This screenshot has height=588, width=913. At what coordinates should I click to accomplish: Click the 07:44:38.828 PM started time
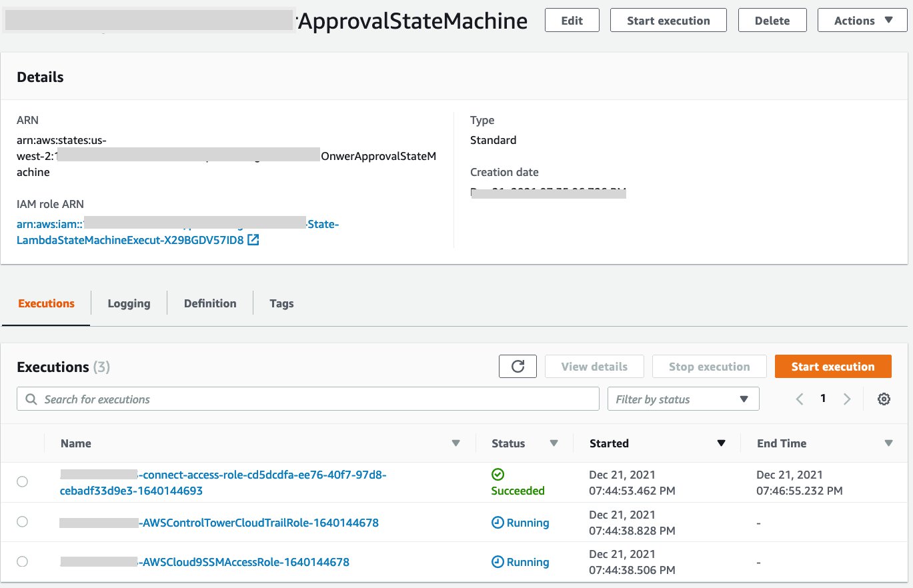(632, 531)
